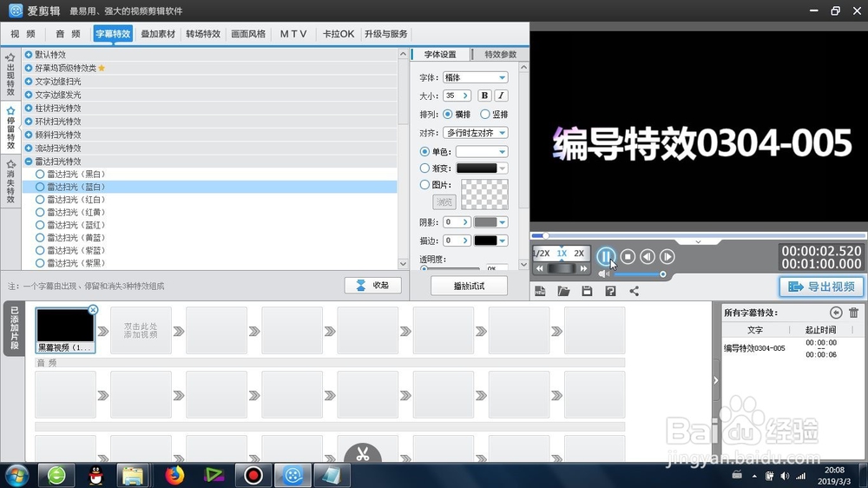The height and width of the screenshot is (488, 868).
Task: Click 收起 collapse button
Action: pos(372,286)
